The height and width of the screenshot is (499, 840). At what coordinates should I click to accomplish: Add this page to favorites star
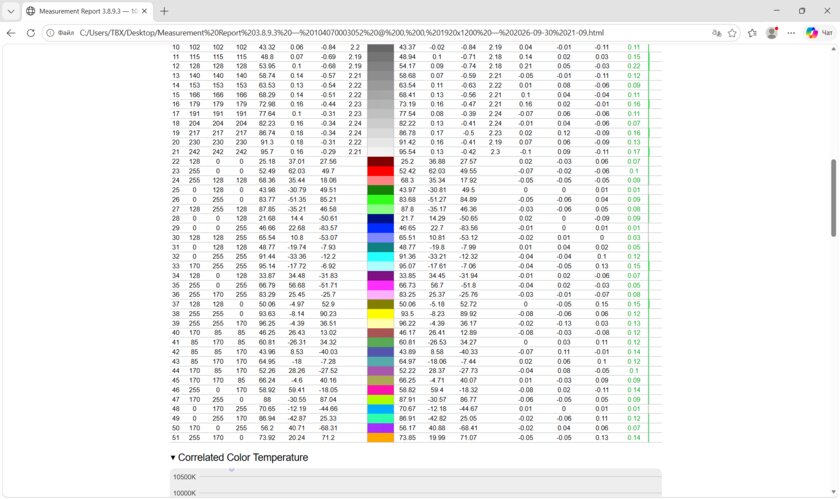pos(732,33)
